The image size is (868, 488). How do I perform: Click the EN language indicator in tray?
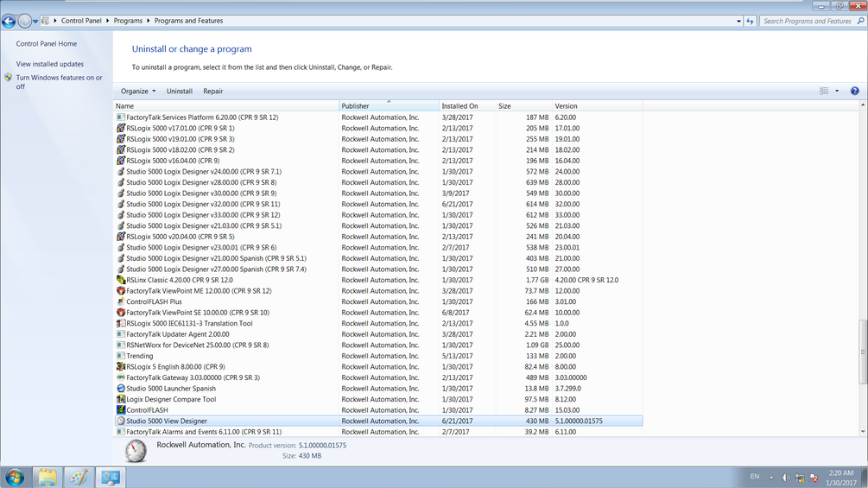(x=755, y=477)
